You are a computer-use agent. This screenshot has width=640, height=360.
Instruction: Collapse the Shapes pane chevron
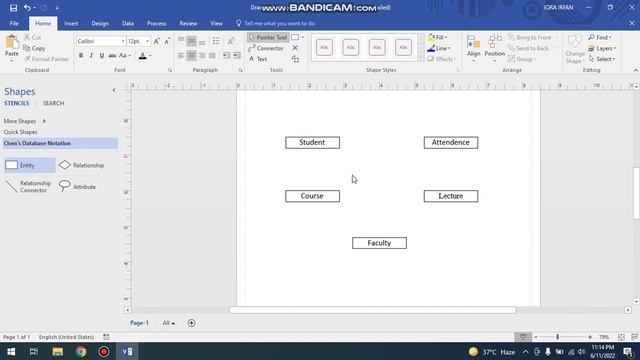tap(114, 90)
